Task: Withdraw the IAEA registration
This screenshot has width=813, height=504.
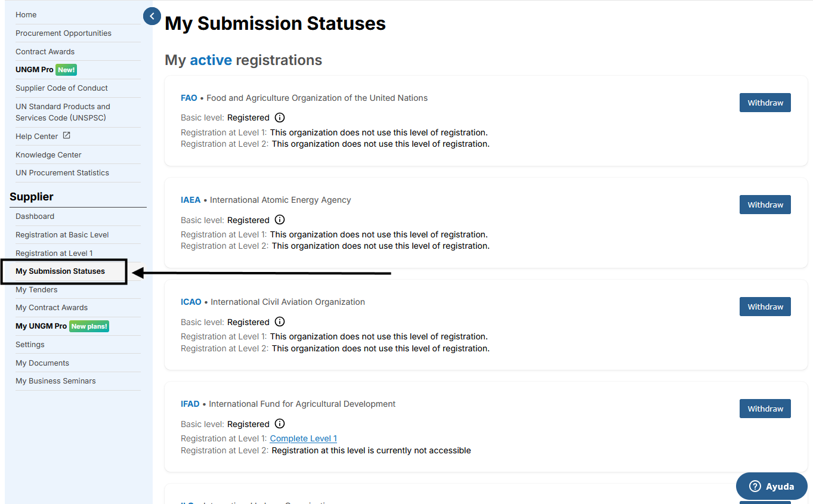Action: pyautogui.click(x=765, y=205)
